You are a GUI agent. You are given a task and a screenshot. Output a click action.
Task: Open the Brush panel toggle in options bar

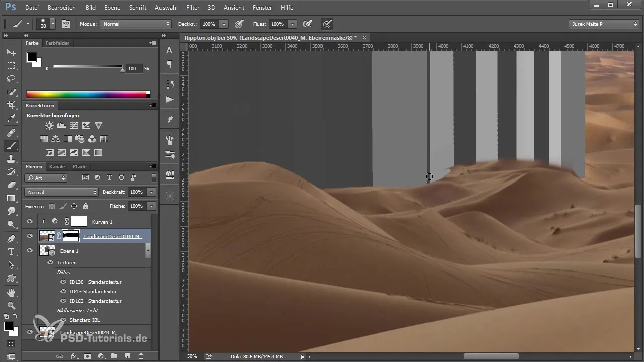(66, 24)
